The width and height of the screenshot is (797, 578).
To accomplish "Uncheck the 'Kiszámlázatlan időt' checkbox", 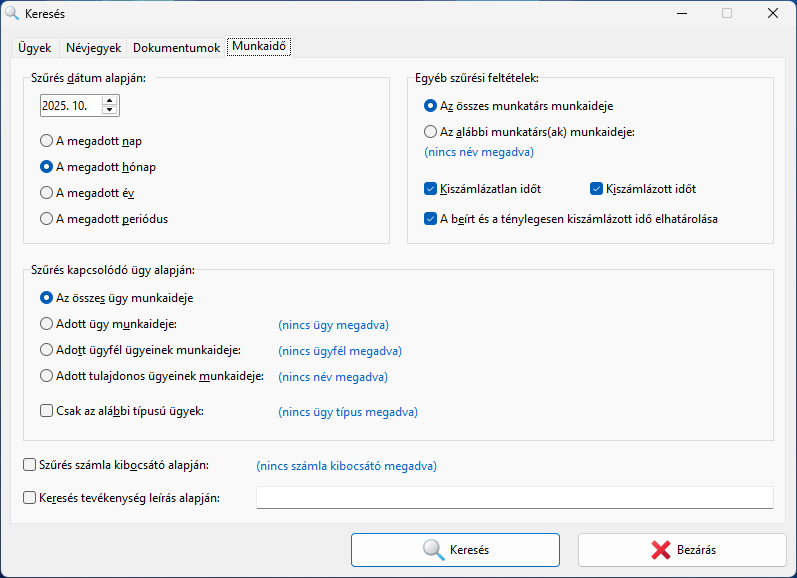I will tap(431, 188).
